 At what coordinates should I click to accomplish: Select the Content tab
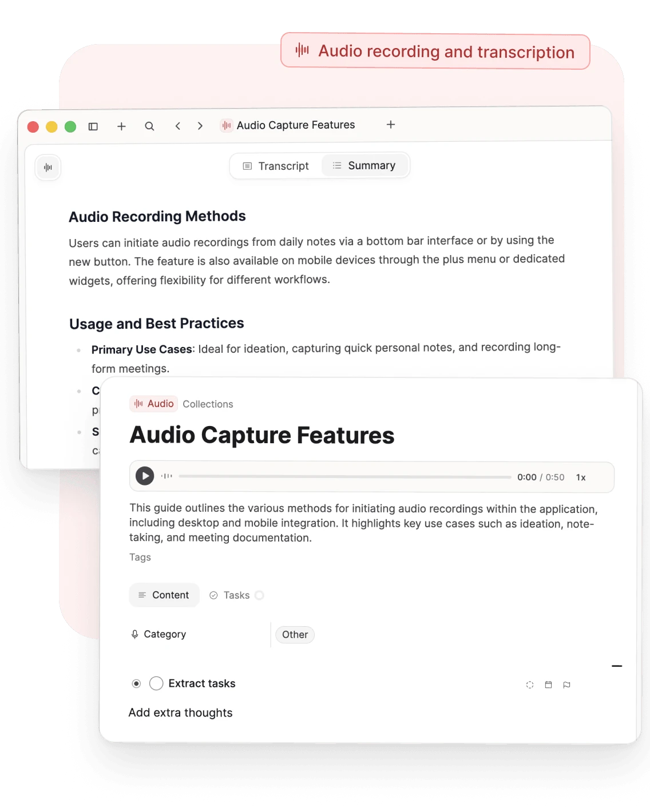point(164,595)
